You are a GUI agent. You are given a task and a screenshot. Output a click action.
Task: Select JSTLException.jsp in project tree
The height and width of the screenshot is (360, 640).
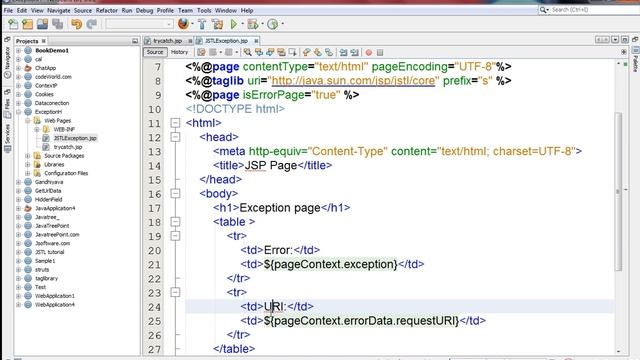pos(75,138)
